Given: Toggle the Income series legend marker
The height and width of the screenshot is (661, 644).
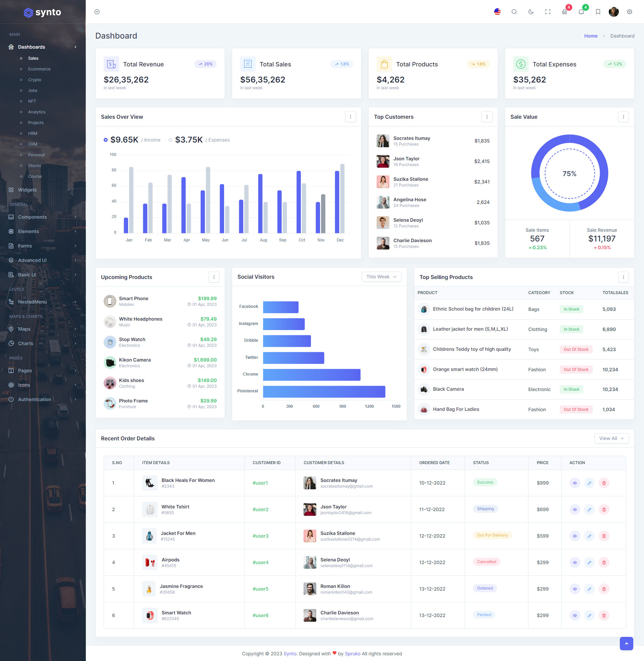Looking at the screenshot, I should [x=106, y=140].
